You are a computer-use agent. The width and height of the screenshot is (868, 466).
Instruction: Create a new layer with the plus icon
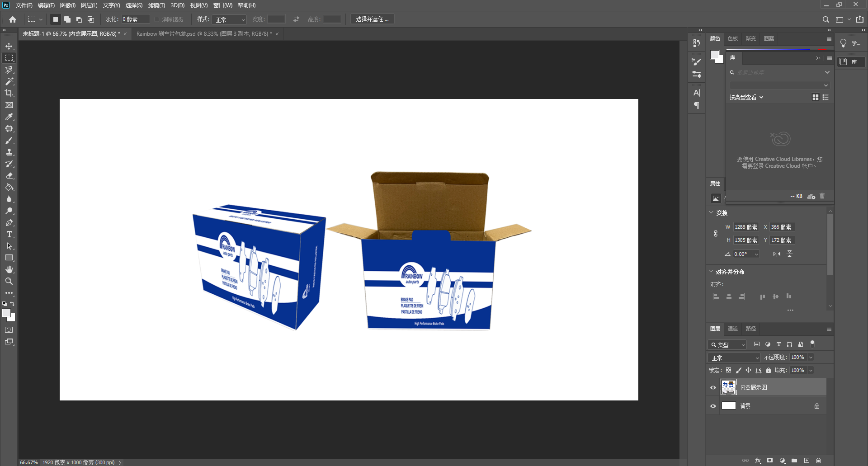(x=807, y=461)
